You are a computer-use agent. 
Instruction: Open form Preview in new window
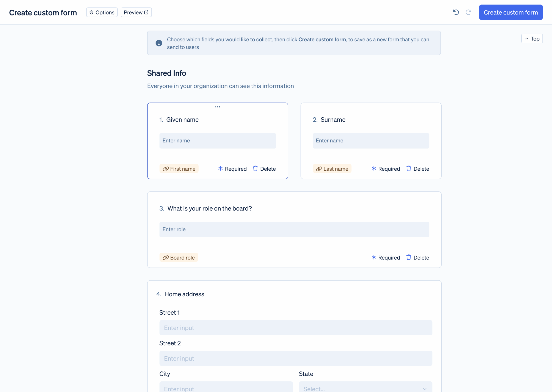coord(136,12)
